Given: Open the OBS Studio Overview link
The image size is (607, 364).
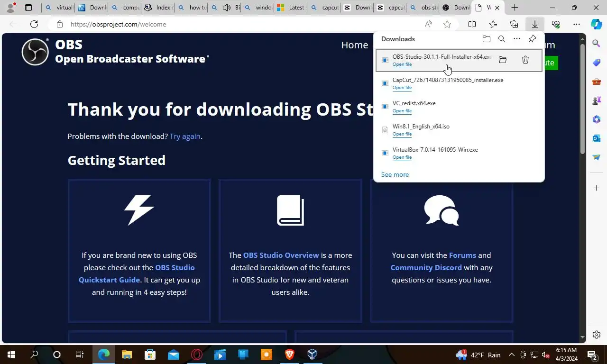Looking at the screenshot, I should [x=281, y=255].
